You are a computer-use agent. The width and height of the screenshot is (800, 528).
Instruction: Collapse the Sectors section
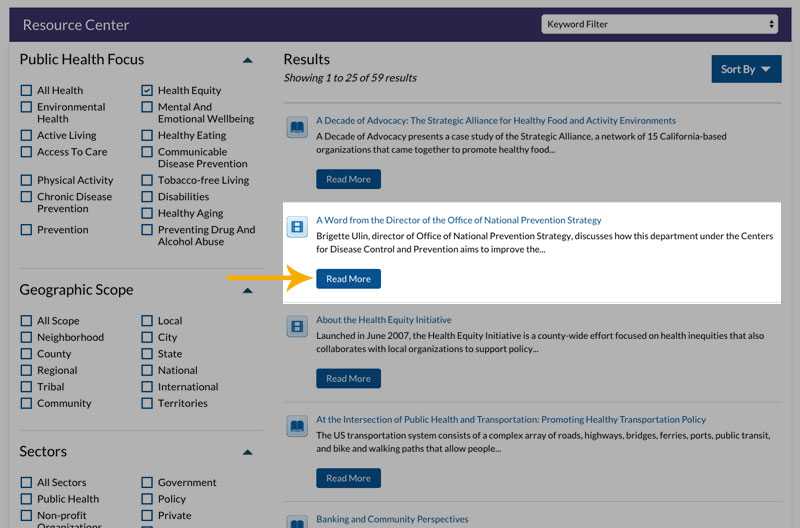point(247,452)
